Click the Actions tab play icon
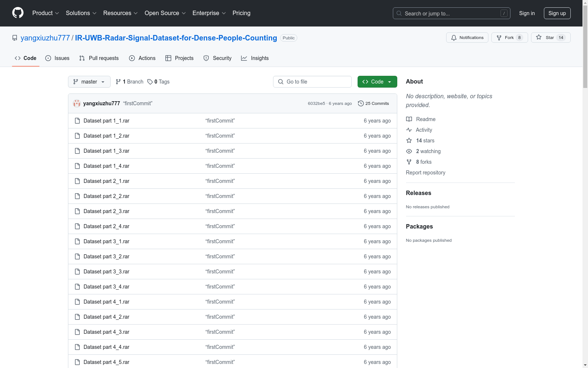588x368 pixels. pyautogui.click(x=132, y=58)
